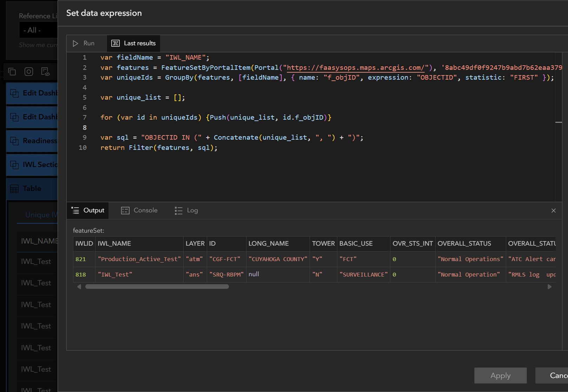
Task: Select the Output tab
Action: point(88,211)
